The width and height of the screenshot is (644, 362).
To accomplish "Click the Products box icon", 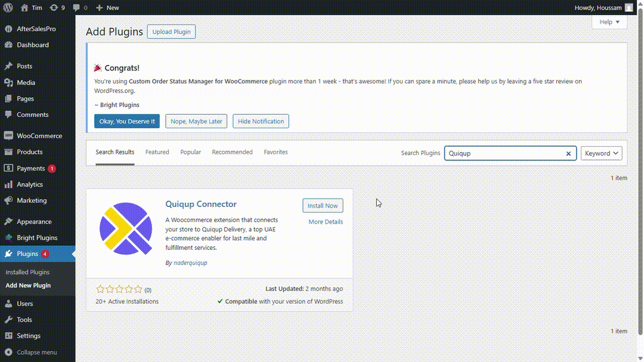I will tap(8, 151).
